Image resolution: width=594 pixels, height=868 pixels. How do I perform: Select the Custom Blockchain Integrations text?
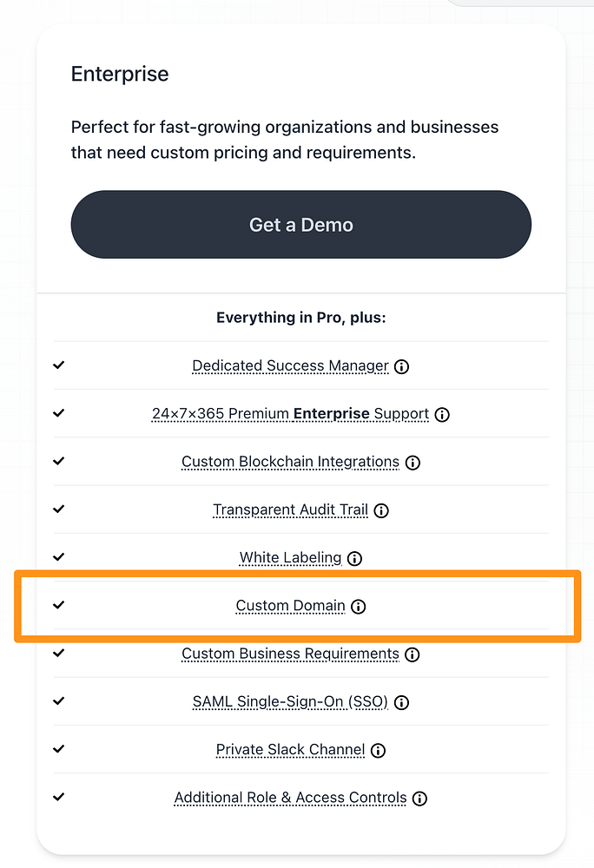(x=290, y=462)
